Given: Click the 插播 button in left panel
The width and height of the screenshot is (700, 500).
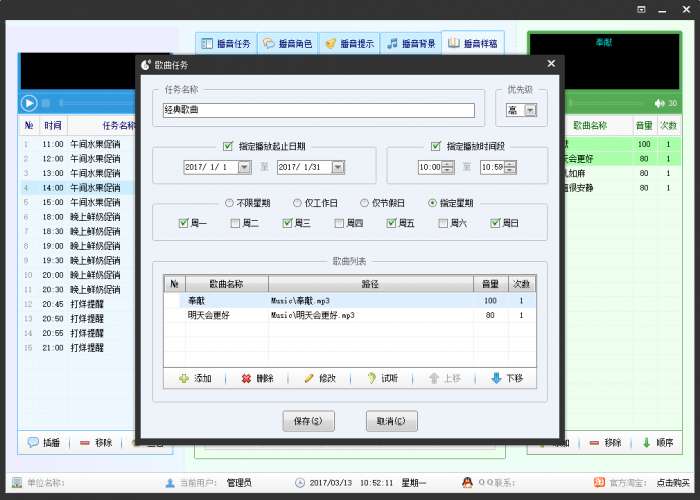Looking at the screenshot, I should (44, 442).
